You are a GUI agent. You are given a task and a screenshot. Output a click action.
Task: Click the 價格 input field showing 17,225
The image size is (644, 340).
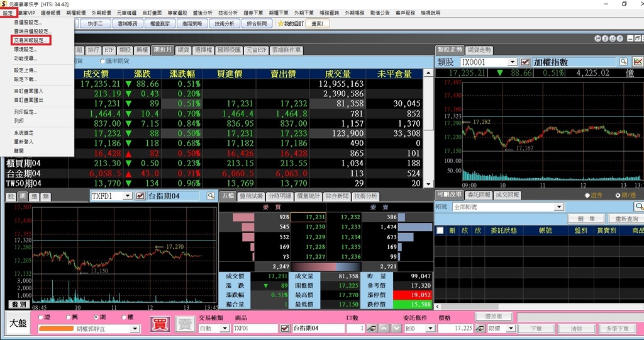coord(454,328)
